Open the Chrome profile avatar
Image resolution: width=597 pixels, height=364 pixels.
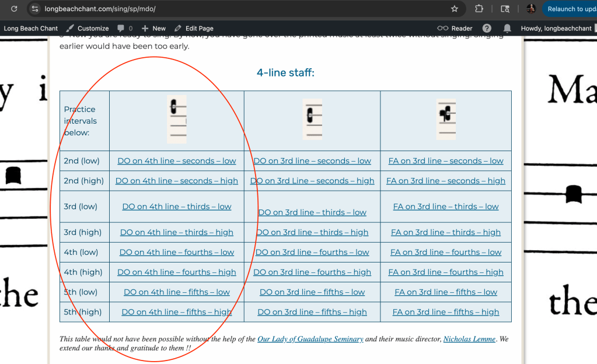530,9
